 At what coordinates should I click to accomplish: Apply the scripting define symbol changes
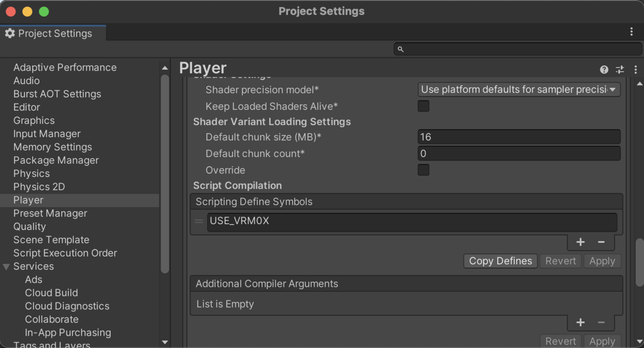(x=602, y=261)
